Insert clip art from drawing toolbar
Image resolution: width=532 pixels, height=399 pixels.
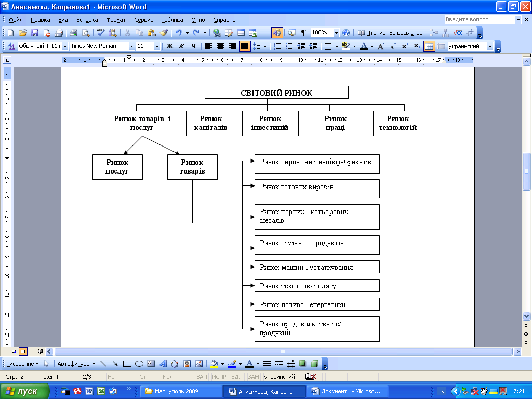tap(187, 364)
